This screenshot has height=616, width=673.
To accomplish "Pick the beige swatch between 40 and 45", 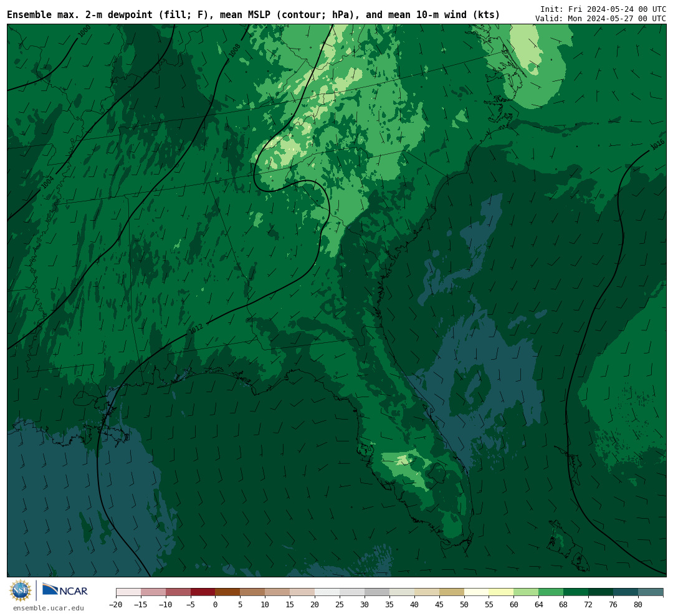I will point(427,592).
